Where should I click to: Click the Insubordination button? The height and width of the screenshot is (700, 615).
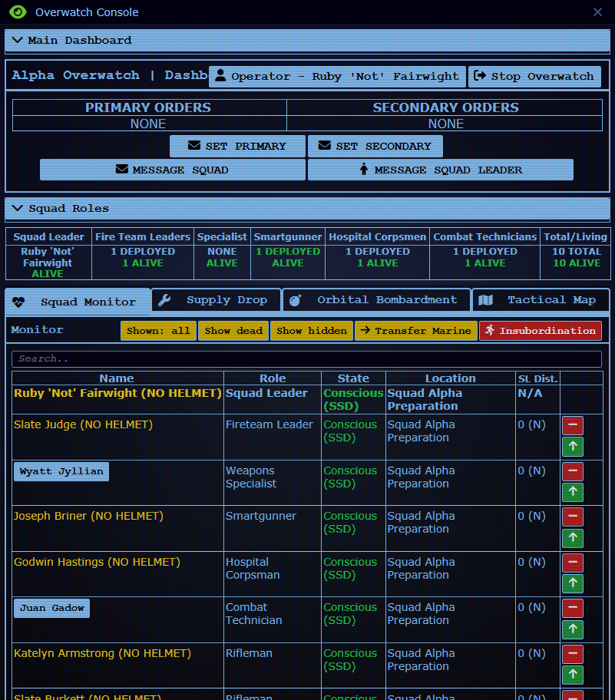click(541, 331)
